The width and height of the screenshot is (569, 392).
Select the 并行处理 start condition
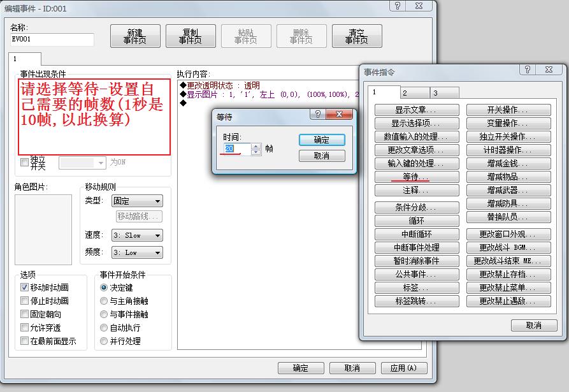point(104,341)
